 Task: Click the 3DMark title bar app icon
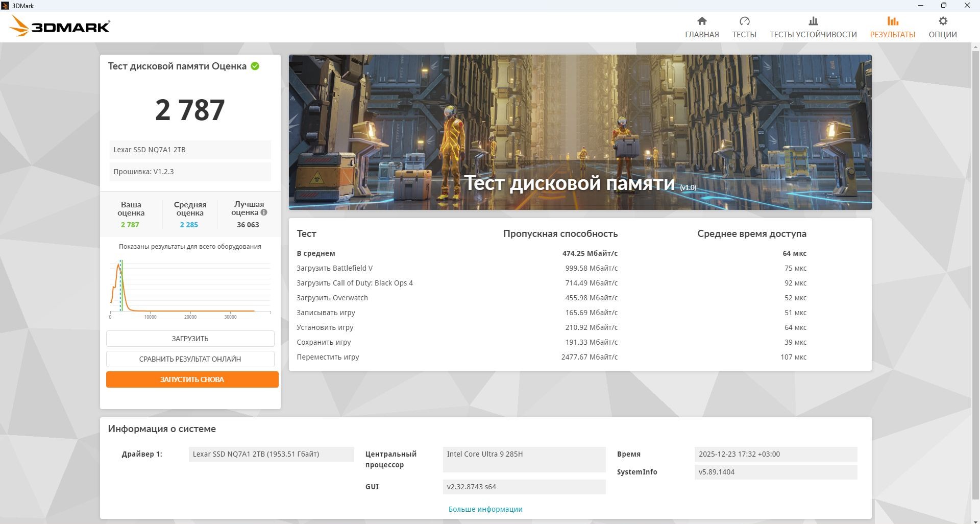click(x=5, y=6)
